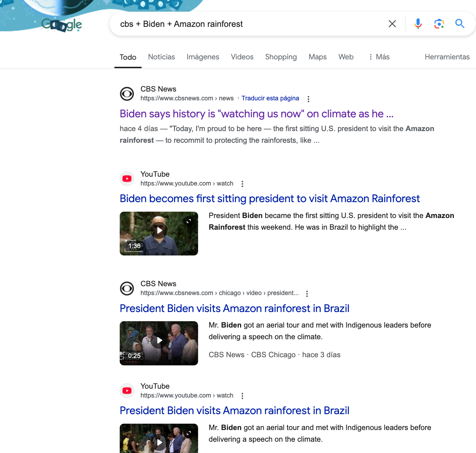
Task: Expand the Más menu in search tabs
Action: [x=379, y=57]
